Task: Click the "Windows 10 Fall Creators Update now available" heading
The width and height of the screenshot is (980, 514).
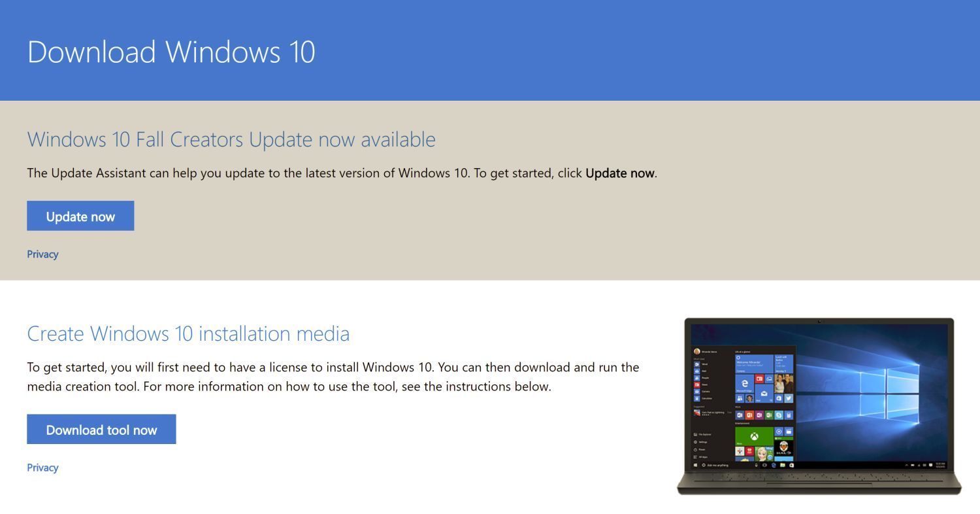Action: point(231,139)
